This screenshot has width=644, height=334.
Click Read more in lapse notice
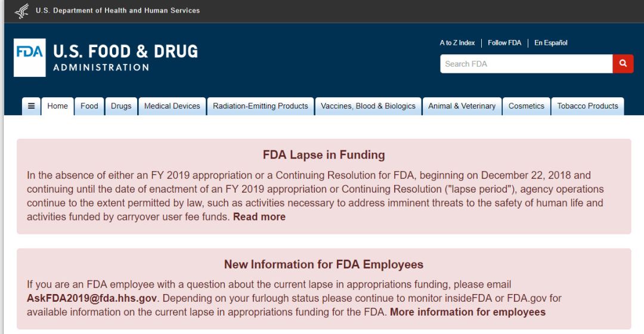259,217
